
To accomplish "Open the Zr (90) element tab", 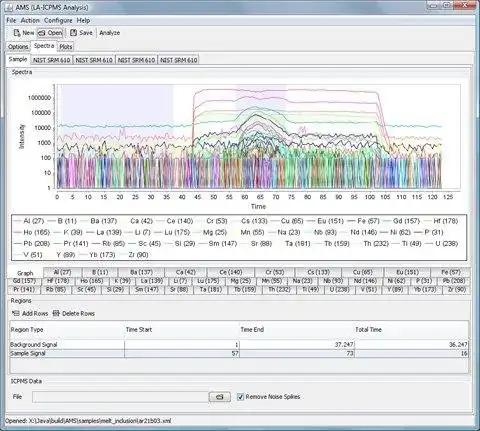I will (456, 290).
